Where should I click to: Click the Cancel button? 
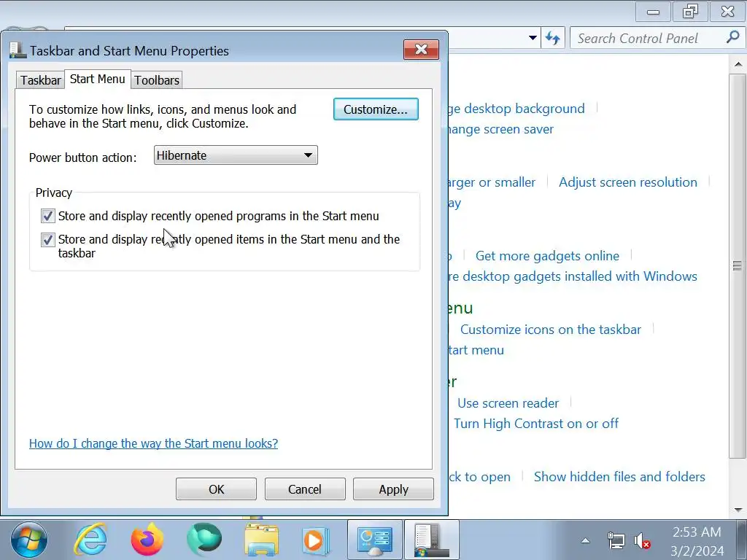[305, 489]
